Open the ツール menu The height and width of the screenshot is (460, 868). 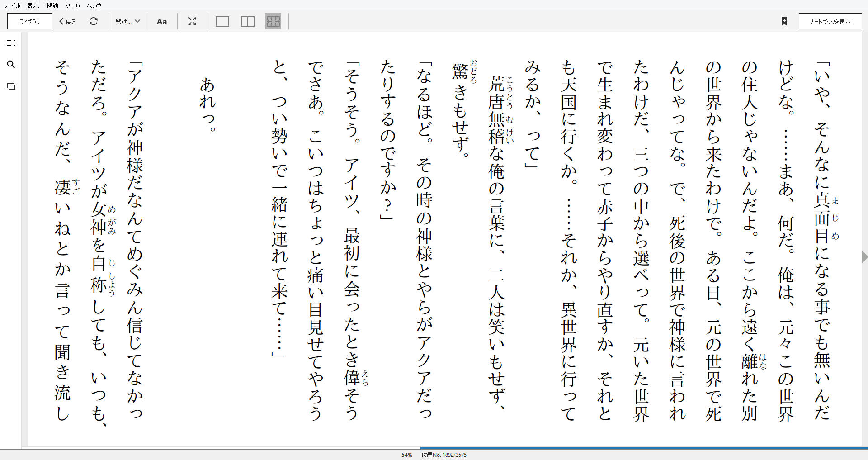click(x=72, y=5)
